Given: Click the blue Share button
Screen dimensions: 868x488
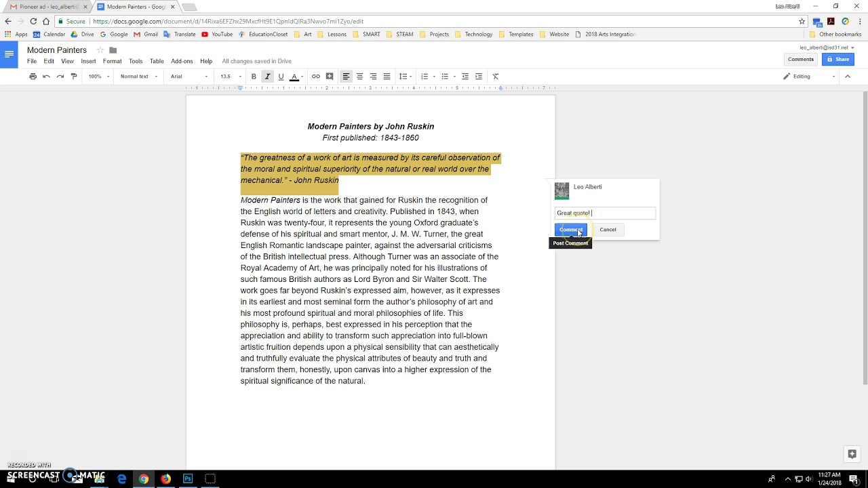Looking at the screenshot, I should click(x=837, y=59).
